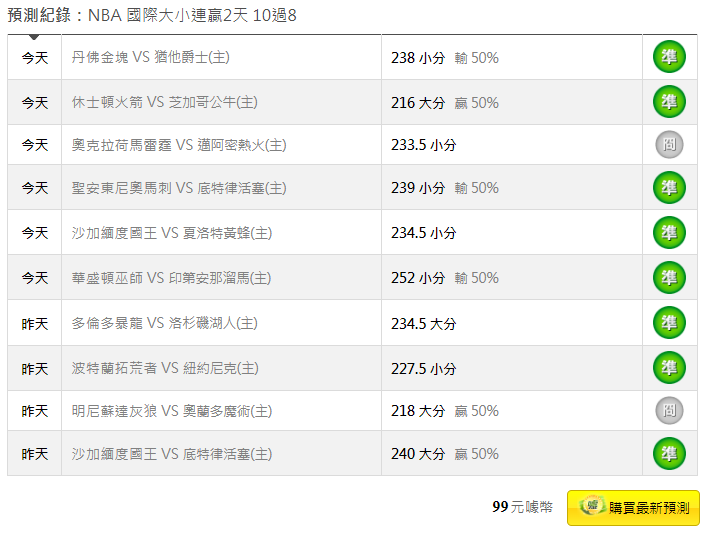Image resolution: width=703 pixels, height=533 pixels.
Task: Click the 購買最新預測 yellow button
Action: (x=633, y=507)
